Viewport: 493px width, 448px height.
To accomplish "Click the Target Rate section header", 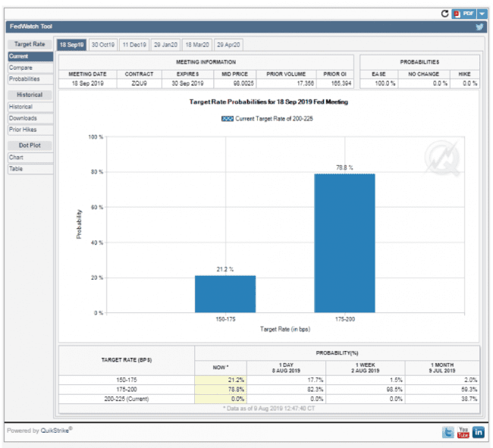I will (30, 44).
